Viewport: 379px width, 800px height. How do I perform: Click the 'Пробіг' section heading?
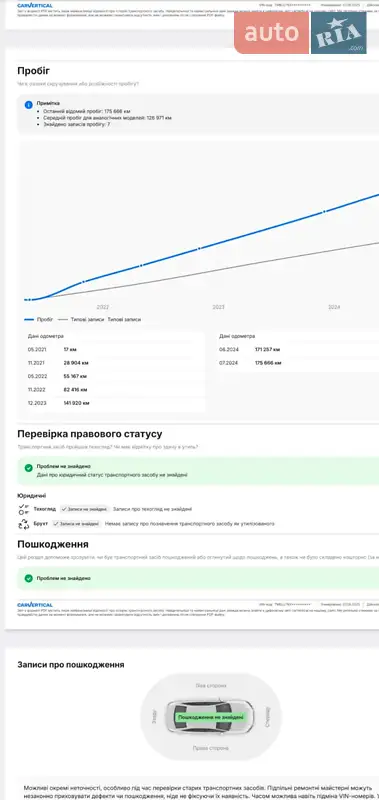[x=34, y=71]
